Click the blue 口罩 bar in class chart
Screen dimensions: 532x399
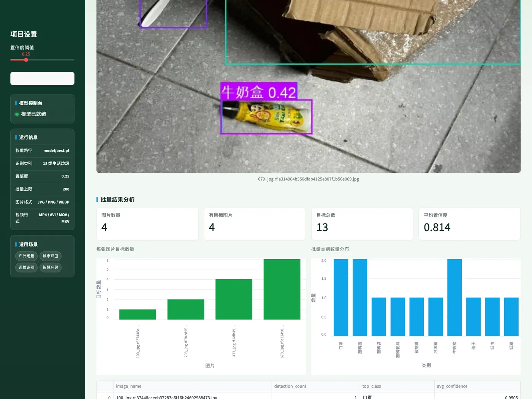point(341,298)
